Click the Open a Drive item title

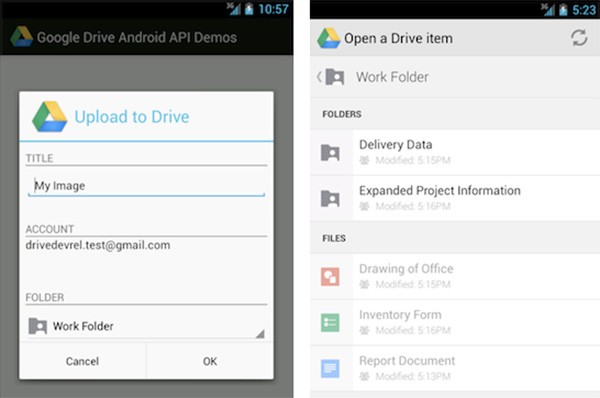398,38
